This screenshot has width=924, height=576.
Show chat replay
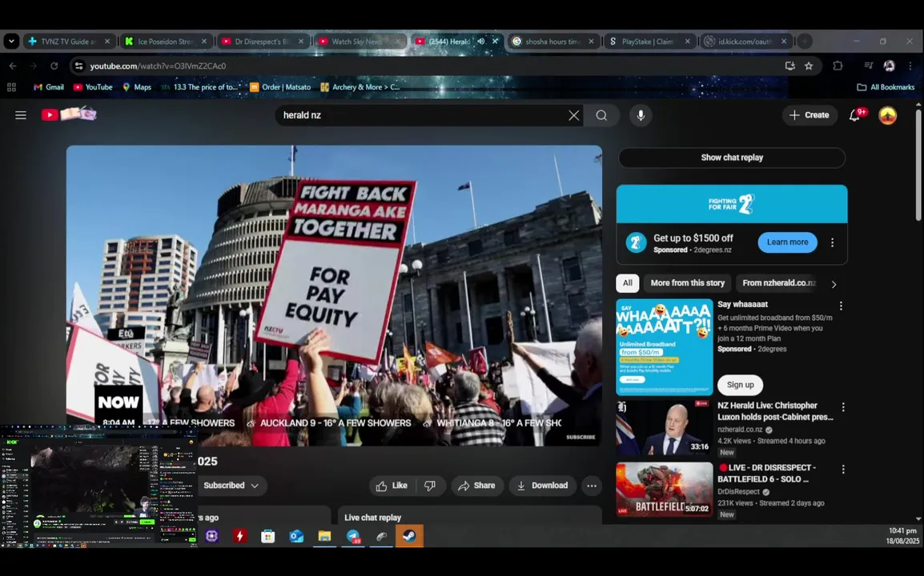click(x=732, y=158)
